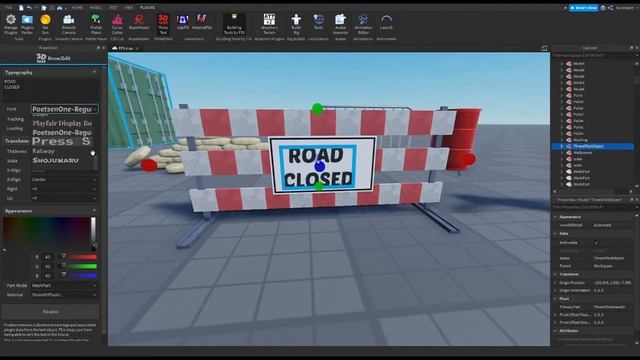Open the Atrazine's Terrain plugin
This screenshot has width=640, height=360.
click(x=269, y=24)
